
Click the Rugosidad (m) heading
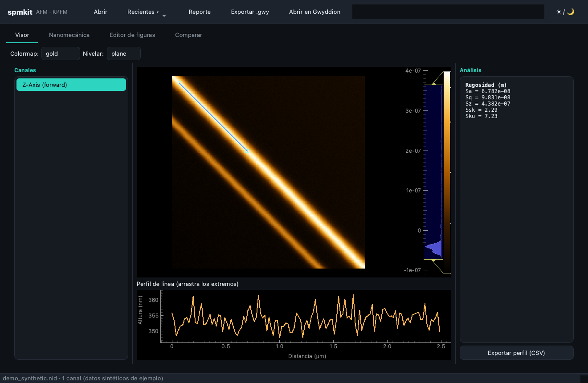(486, 85)
